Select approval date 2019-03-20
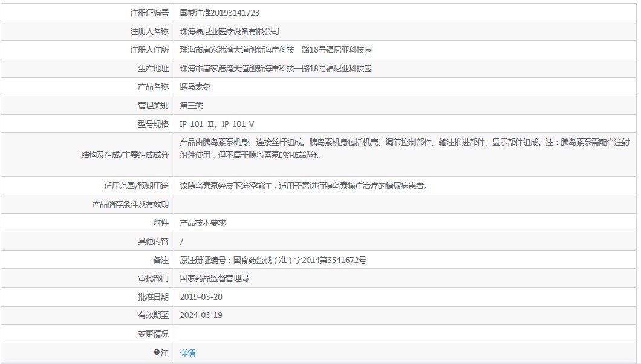The height and width of the screenshot is (364, 641). pyautogui.click(x=201, y=297)
